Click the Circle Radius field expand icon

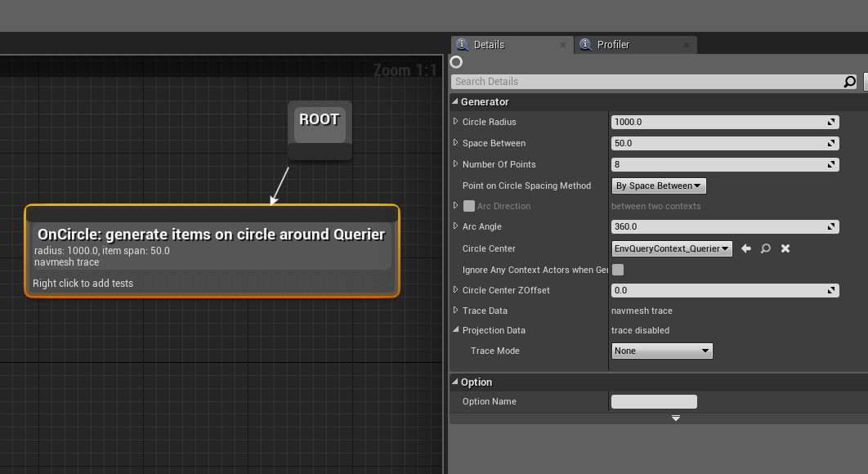[831, 122]
